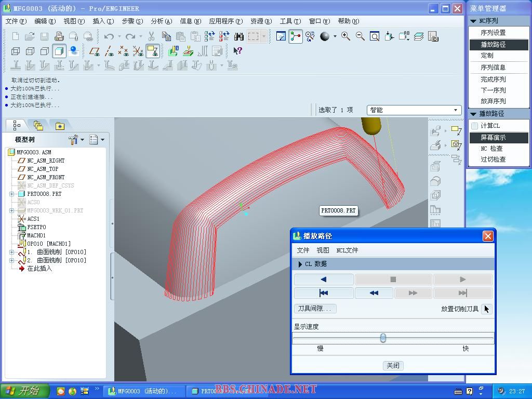Click the Repaint screen icon
This screenshot has height=399, width=532.
[281, 36]
